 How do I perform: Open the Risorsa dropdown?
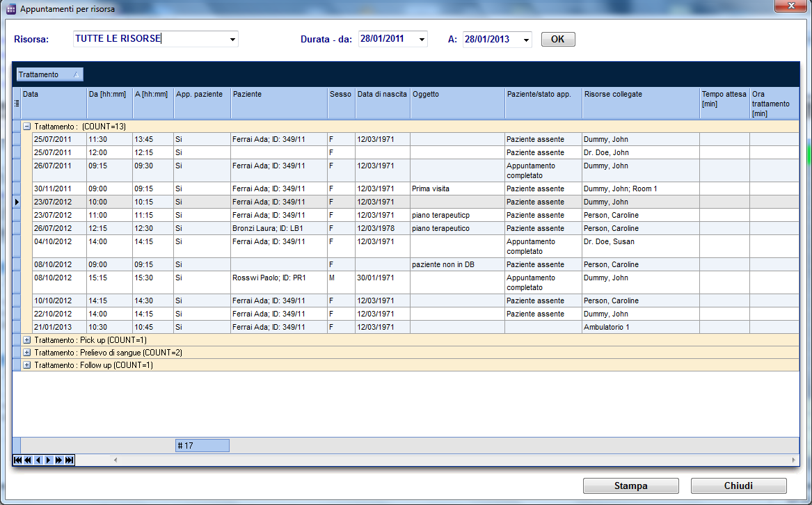232,40
